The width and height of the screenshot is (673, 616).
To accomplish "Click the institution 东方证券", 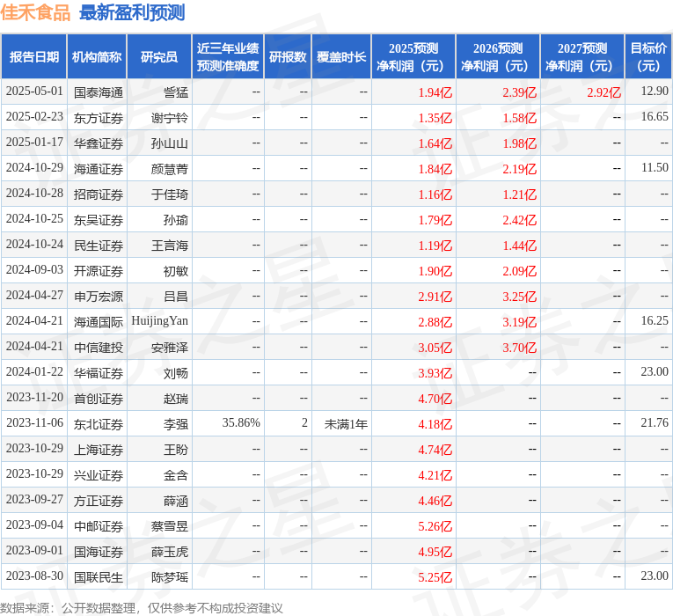I will [99, 118].
